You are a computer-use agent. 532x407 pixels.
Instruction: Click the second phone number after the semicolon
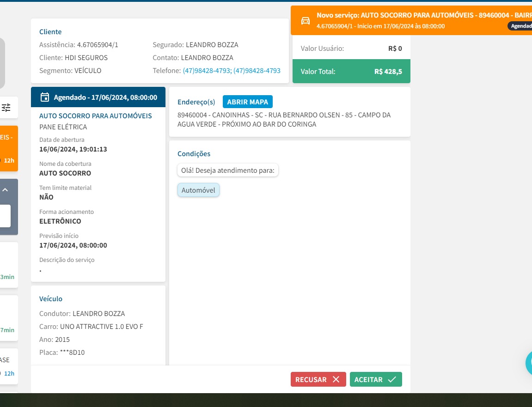pyautogui.click(x=257, y=71)
